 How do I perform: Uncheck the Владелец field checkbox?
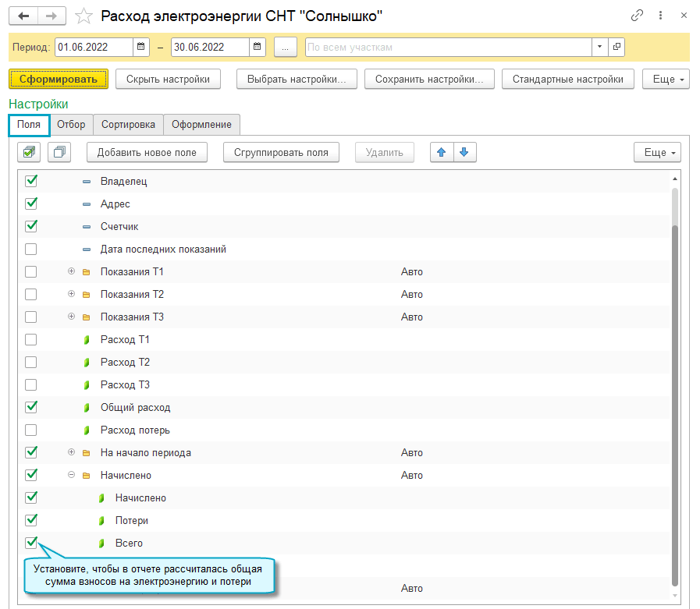[x=31, y=181]
